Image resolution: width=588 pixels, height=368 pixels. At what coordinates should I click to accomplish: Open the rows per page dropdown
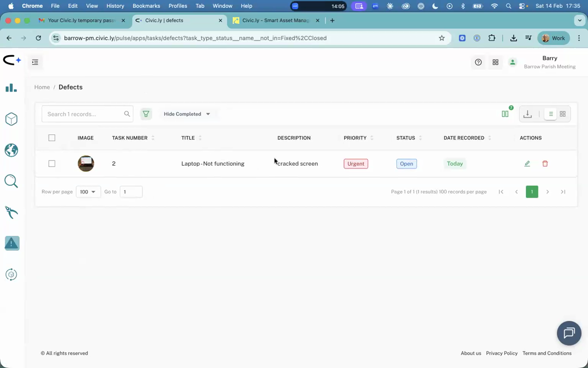click(x=88, y=192)
